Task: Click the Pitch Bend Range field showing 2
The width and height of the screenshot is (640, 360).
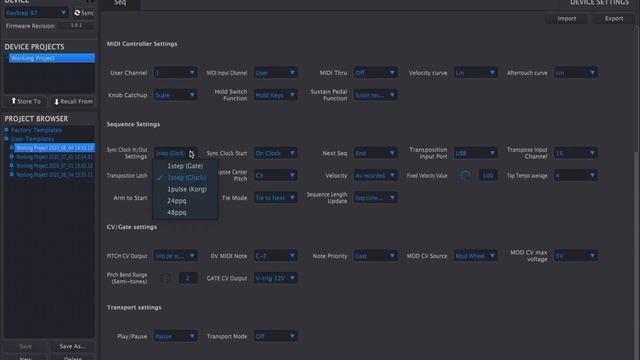Action: 188,278
